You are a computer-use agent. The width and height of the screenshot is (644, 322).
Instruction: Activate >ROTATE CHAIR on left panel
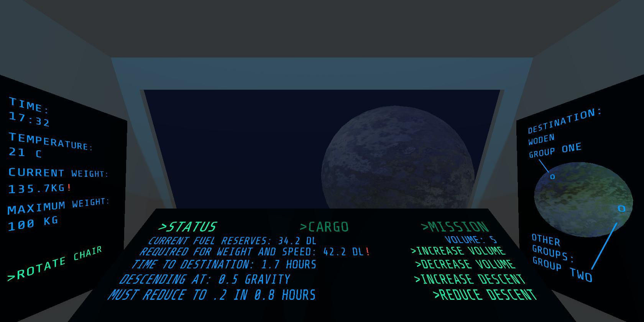point(55,264)
